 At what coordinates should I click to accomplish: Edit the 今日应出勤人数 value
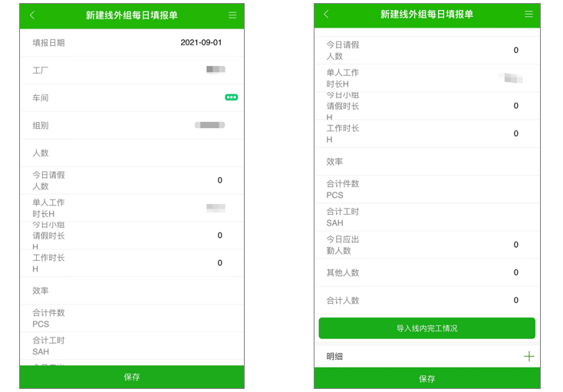coord(516,245)
